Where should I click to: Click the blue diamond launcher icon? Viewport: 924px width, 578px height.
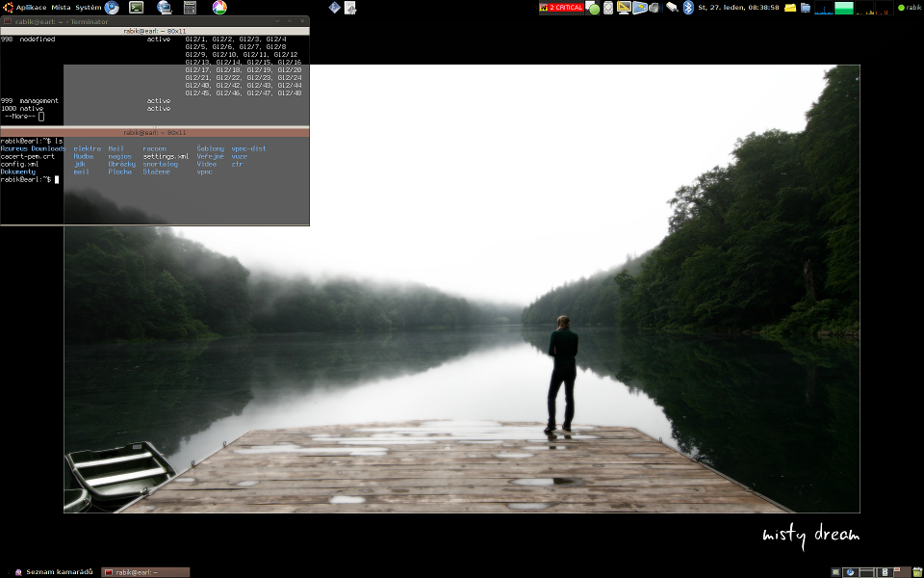click(334, 8)
